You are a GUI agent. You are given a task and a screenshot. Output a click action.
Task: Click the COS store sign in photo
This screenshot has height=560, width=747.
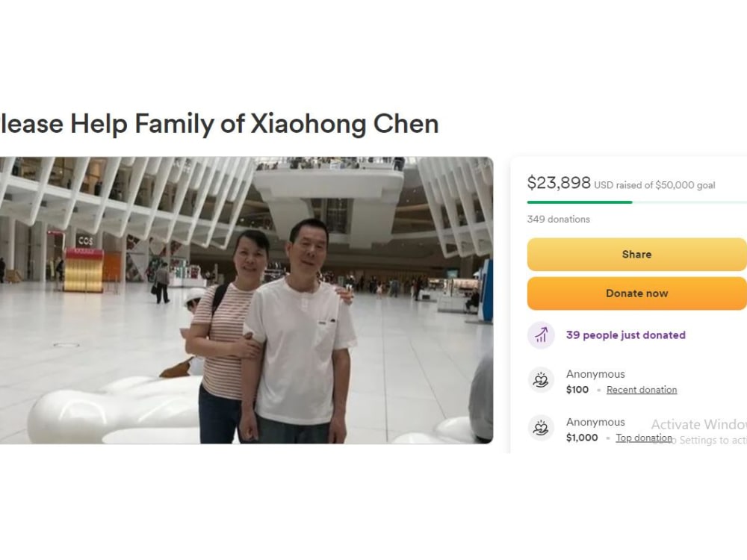[x=85, y=241]
